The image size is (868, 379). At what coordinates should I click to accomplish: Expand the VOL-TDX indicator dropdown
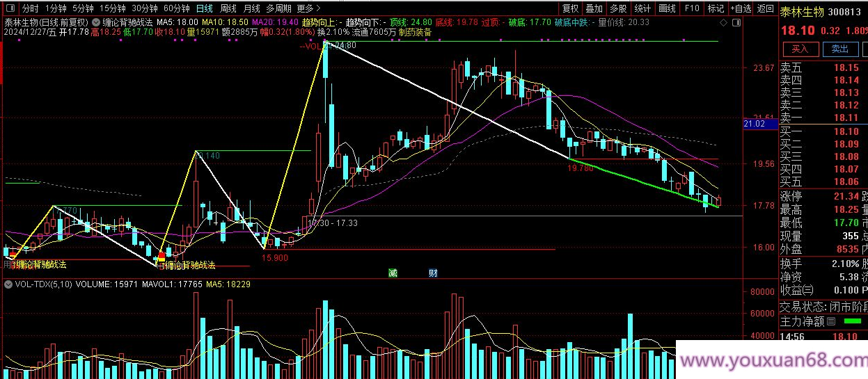point(8,284)
